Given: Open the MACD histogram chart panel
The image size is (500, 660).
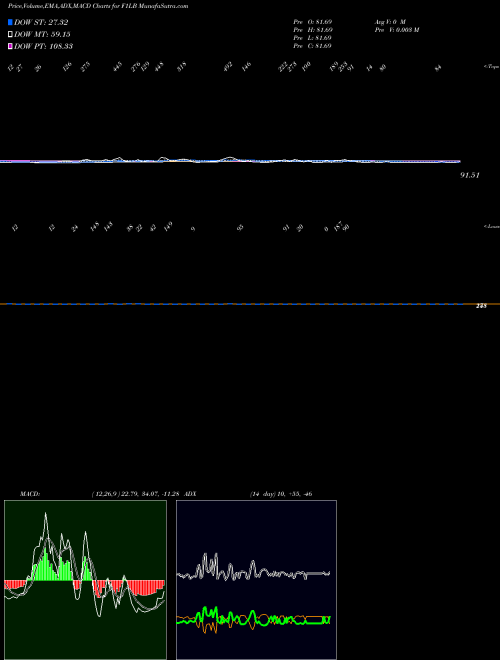Looking at the screenshot, I should [85, 580].
